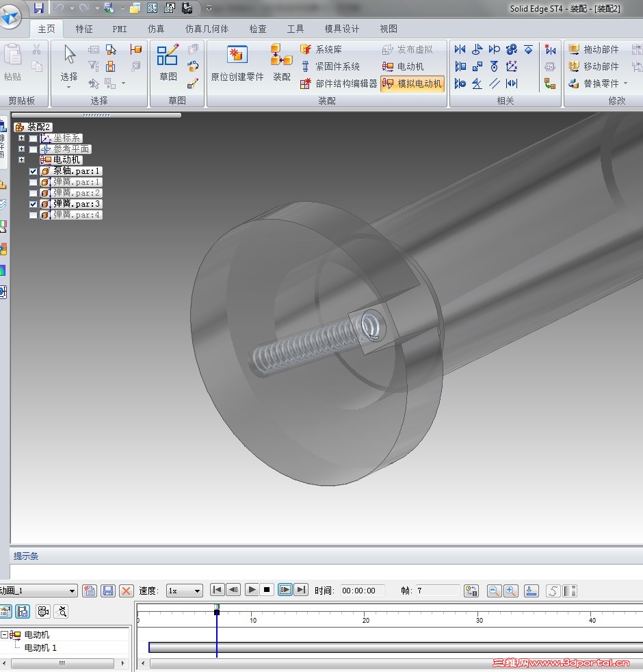Screen dimensions: 643x672
Task: Click the gear relationship icon in 相关 group
Action: (512, 49)
